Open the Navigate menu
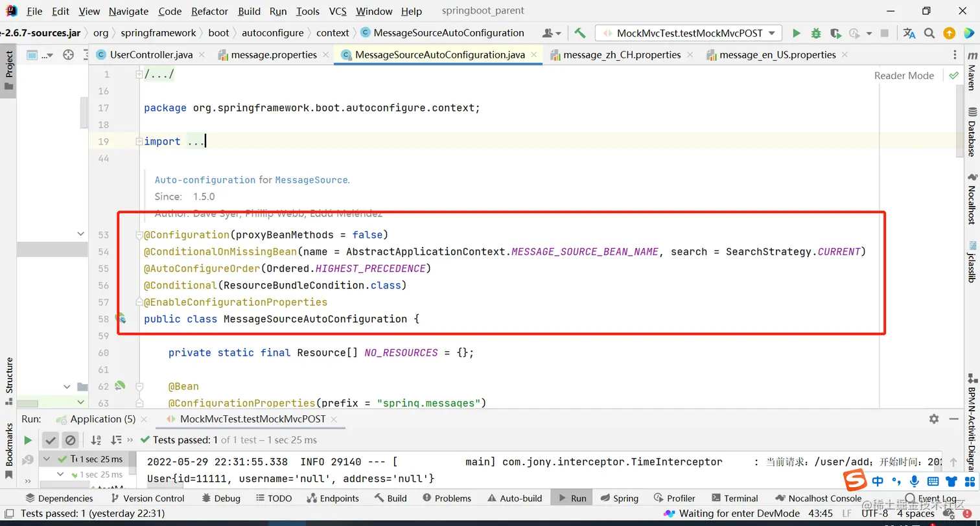Viewport: 980px width, 526px height. click(x=128, y=11)
